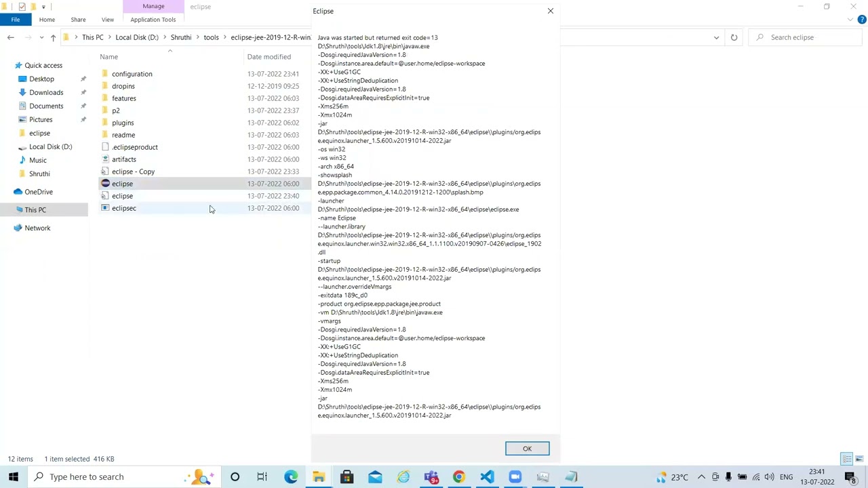Open Microsoft Teams from taskbar
The height and width of the screenshot is (488, 868).
pos(431,476)
